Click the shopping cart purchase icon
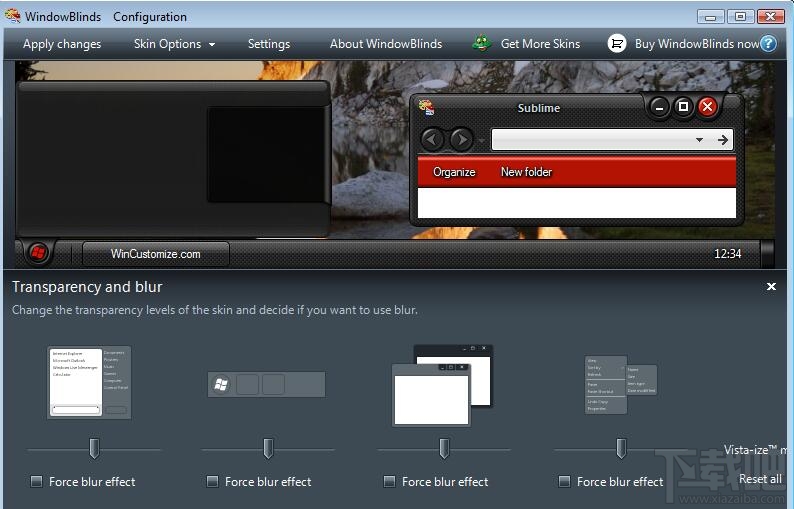Viewport: 794px width, 509px height. [616, 44]
